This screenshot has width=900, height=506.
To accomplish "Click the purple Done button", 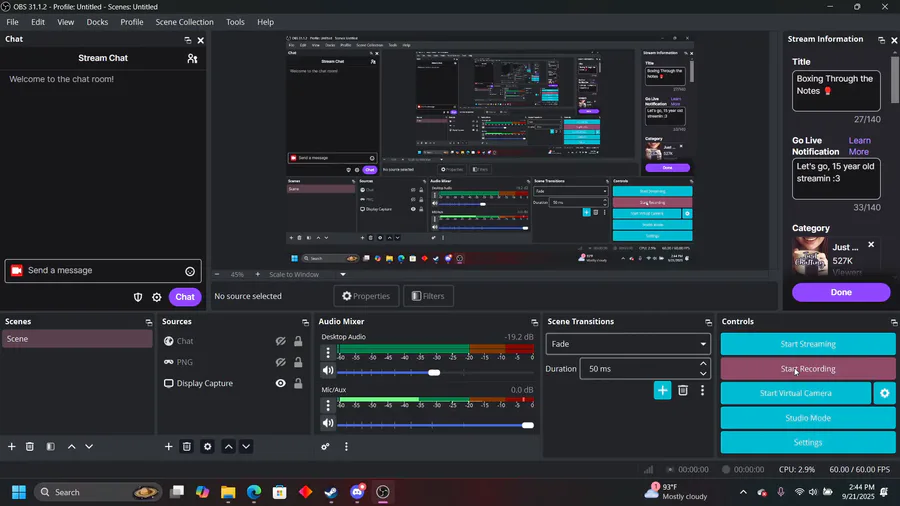I will [841, 293].
